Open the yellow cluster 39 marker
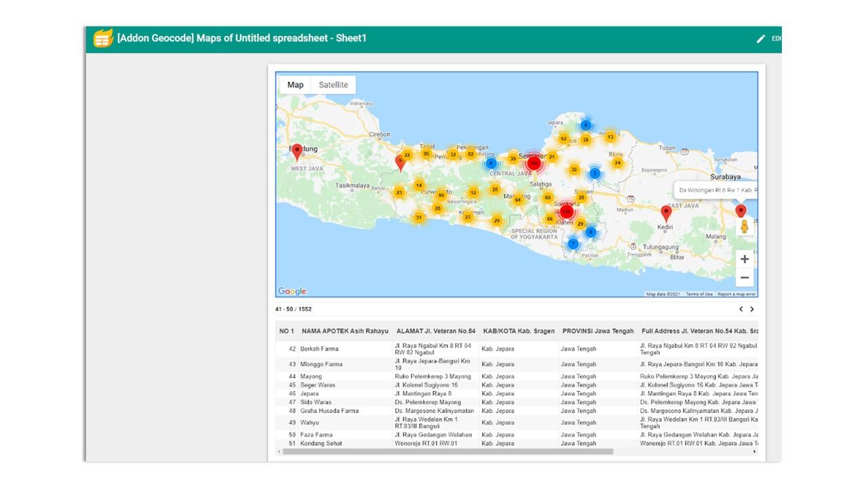Screen dimensions: 868x488 click(513, 159)
